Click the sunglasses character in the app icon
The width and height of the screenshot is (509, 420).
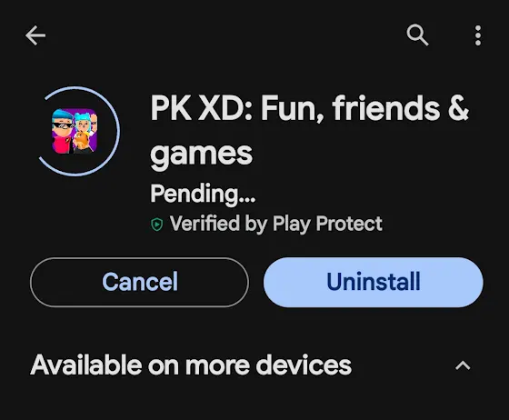[x=62, y=133]
